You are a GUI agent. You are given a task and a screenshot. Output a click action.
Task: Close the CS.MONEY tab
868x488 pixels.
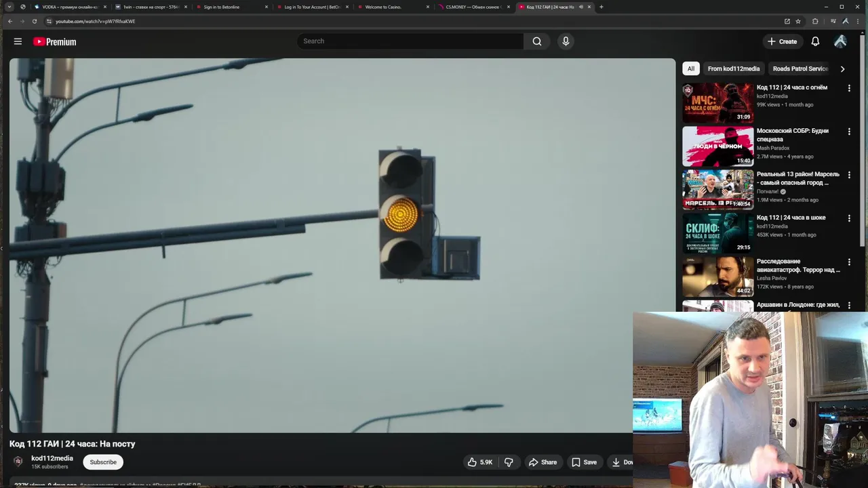(508, 7)
